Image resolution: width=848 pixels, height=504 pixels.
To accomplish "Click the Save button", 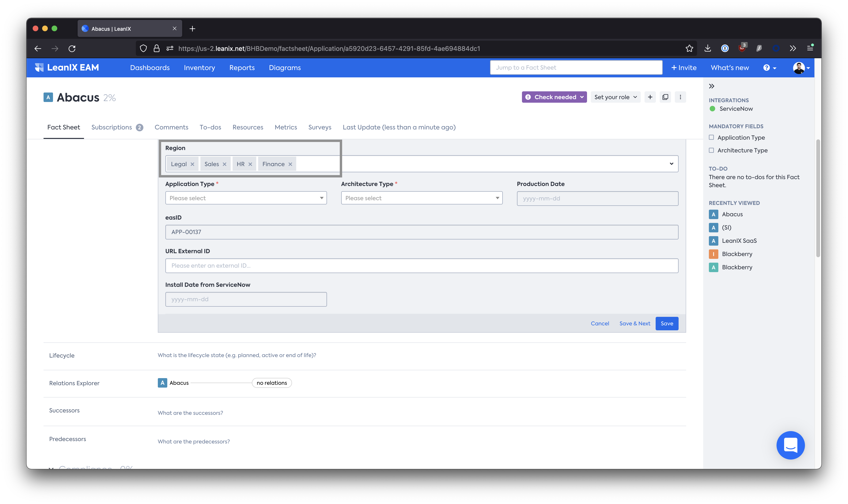I will pyautogui.click(x=667, y=324).
